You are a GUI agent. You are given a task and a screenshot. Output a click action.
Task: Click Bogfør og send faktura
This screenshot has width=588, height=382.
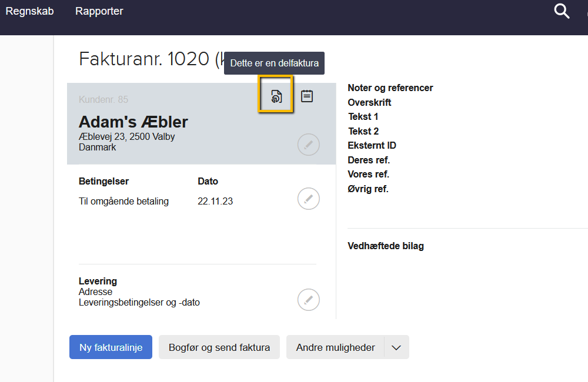[219, 347]
